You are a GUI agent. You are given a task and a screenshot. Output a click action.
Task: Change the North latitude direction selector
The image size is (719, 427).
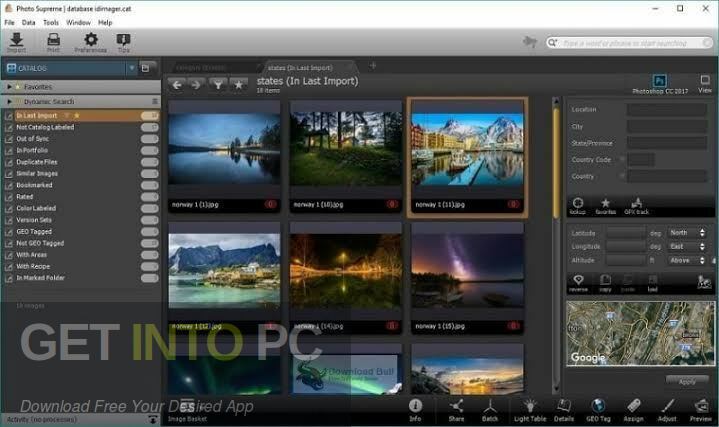click(687, 233)
